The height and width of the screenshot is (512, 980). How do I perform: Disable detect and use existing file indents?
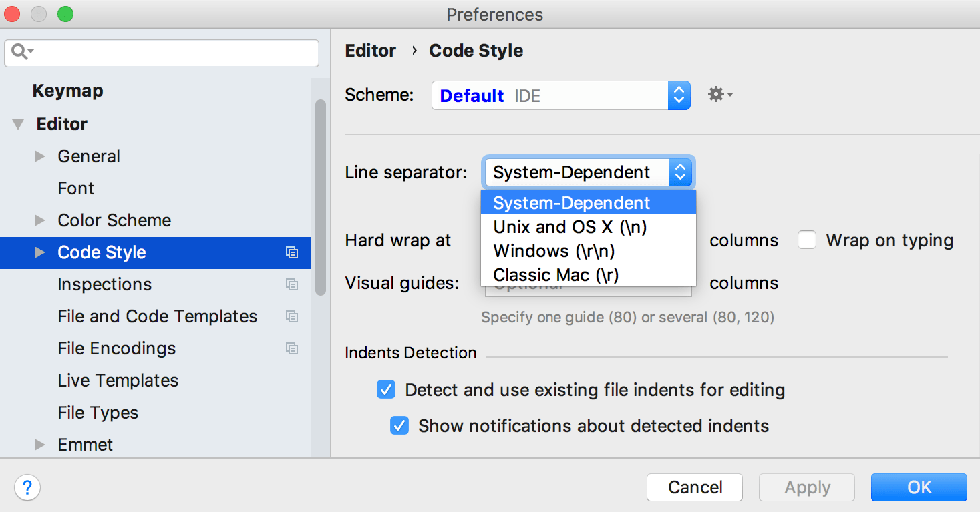385,389
